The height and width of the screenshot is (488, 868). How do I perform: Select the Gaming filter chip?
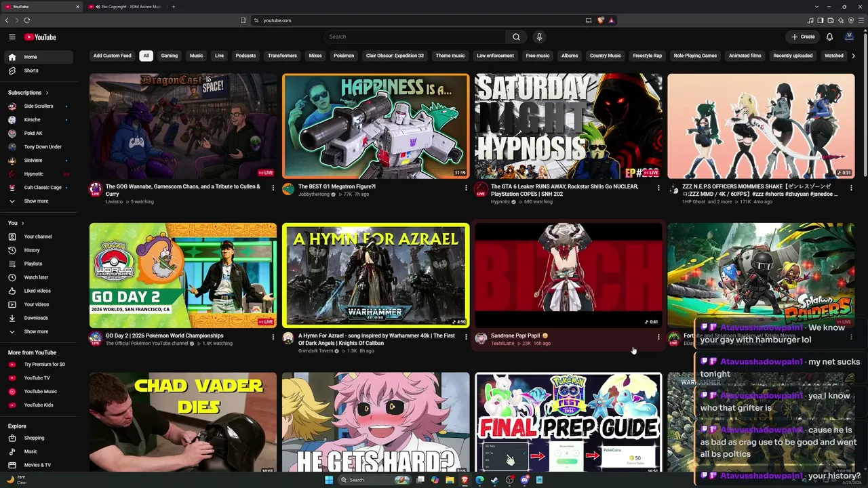coord(170,56)
